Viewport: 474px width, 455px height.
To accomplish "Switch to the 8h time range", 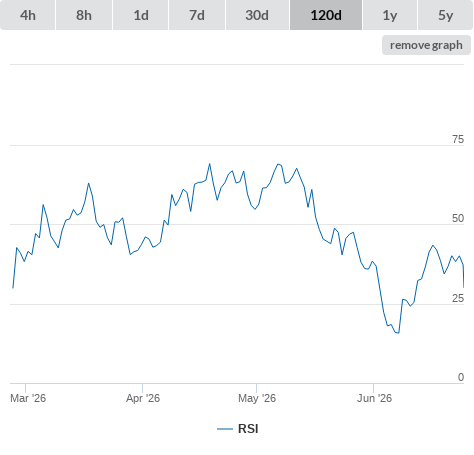I will coord(84,15).
